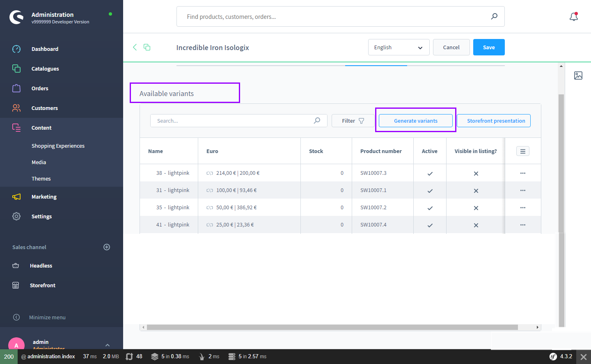Go back using the left arrow
591x364 pixels.
(135, 47)
